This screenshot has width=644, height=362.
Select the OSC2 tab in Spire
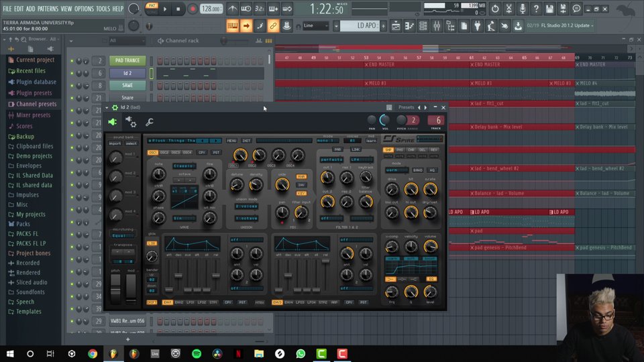(164, 152)
